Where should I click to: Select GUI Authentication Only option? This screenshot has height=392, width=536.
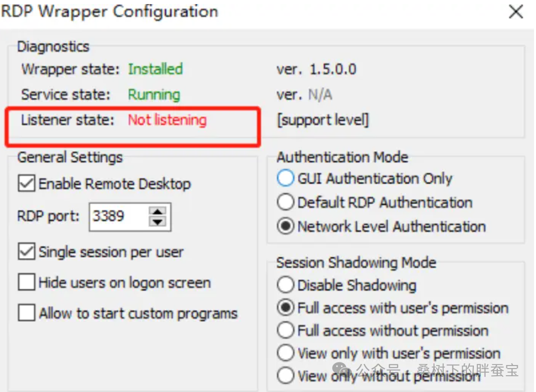(286, 179)
